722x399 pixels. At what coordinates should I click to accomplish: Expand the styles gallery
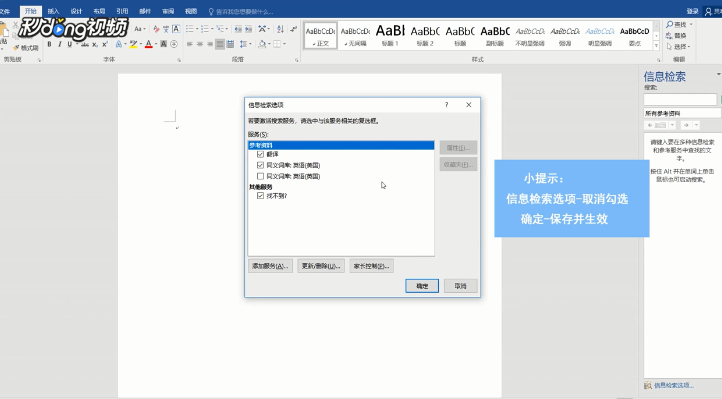click(656, 46)
